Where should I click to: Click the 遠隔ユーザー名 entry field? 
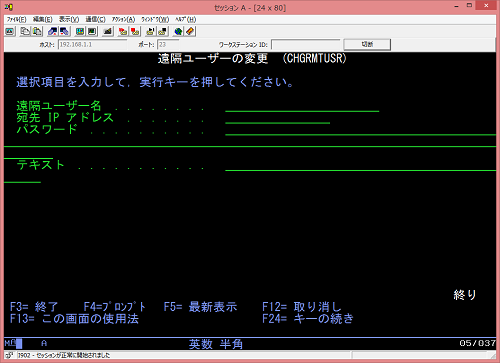(302, 107)
